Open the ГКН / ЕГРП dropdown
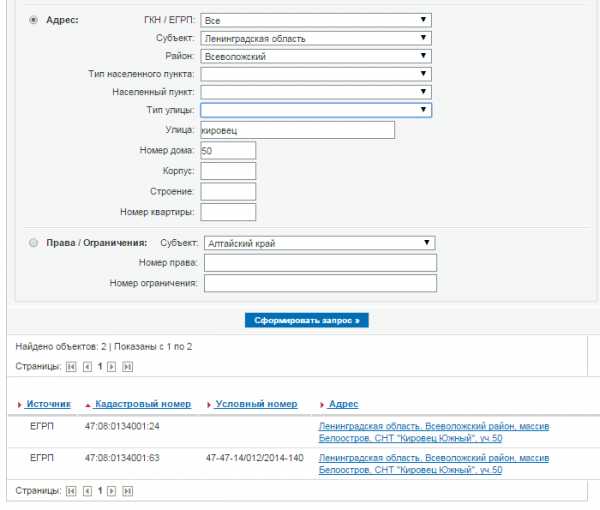 316,20
